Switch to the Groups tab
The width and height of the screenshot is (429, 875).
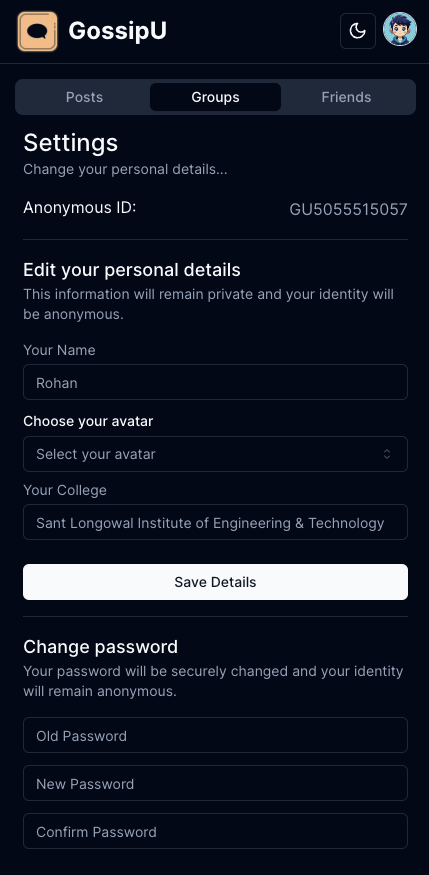[215, 97]
